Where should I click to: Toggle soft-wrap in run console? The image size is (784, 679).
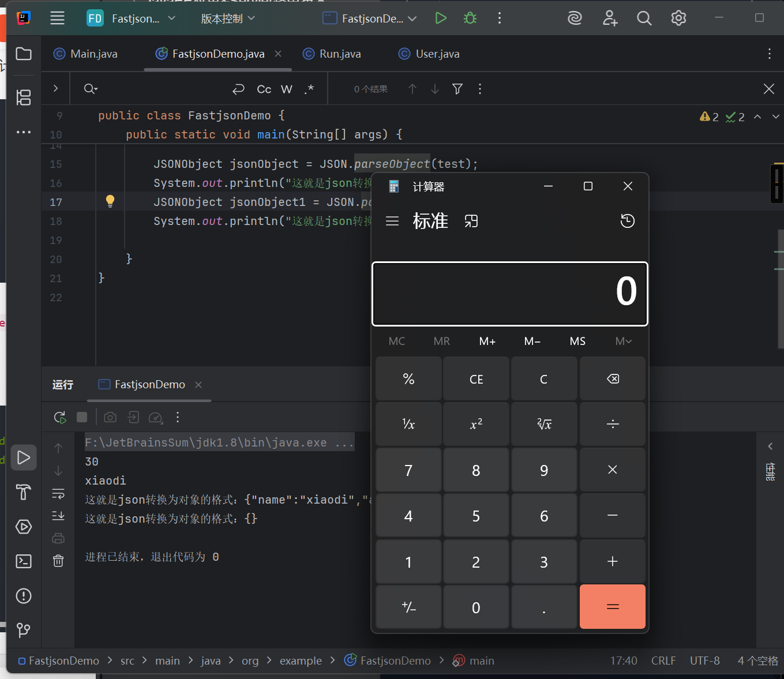58,494
